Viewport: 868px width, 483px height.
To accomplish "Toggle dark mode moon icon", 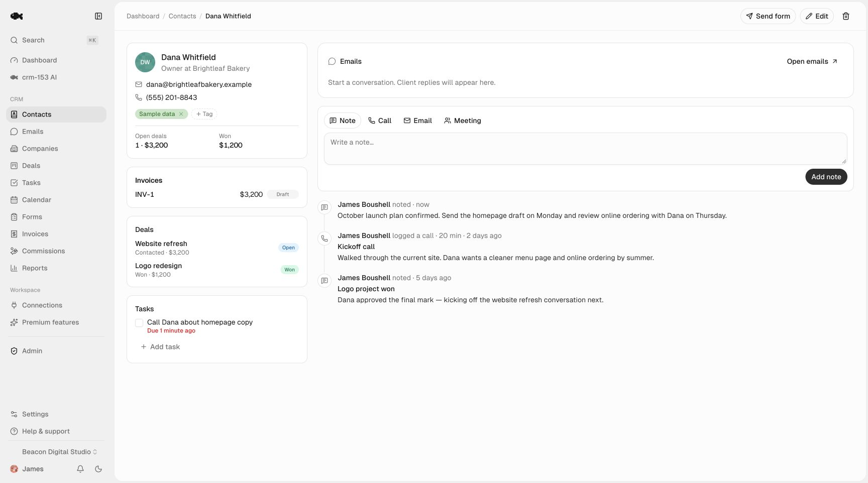I will tap(98, 469).
